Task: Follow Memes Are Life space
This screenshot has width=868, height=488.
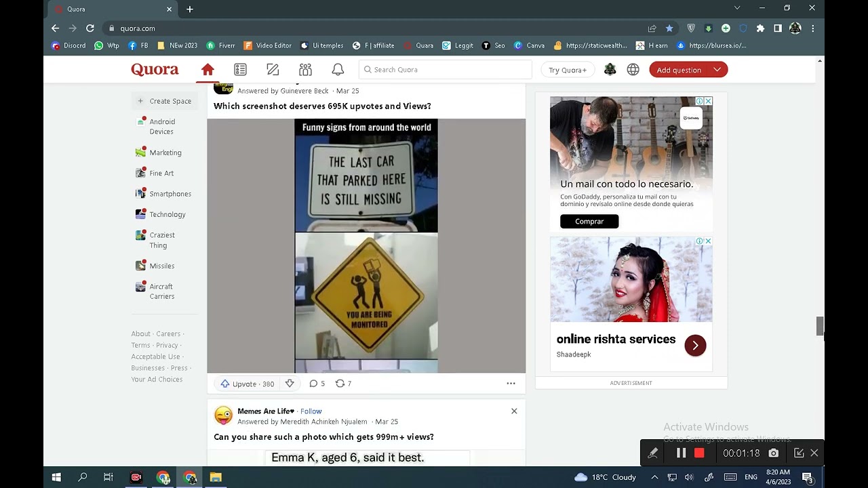Action: 311,411
